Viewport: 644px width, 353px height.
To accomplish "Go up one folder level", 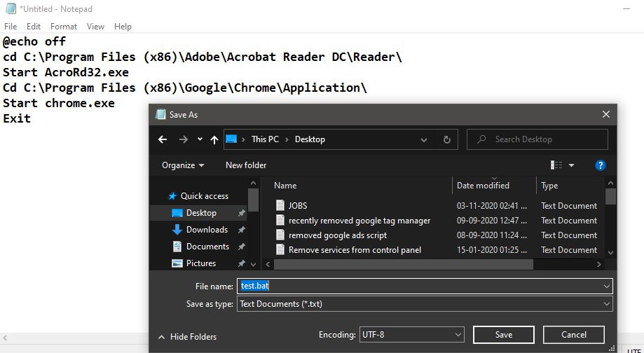I will 214,139.
